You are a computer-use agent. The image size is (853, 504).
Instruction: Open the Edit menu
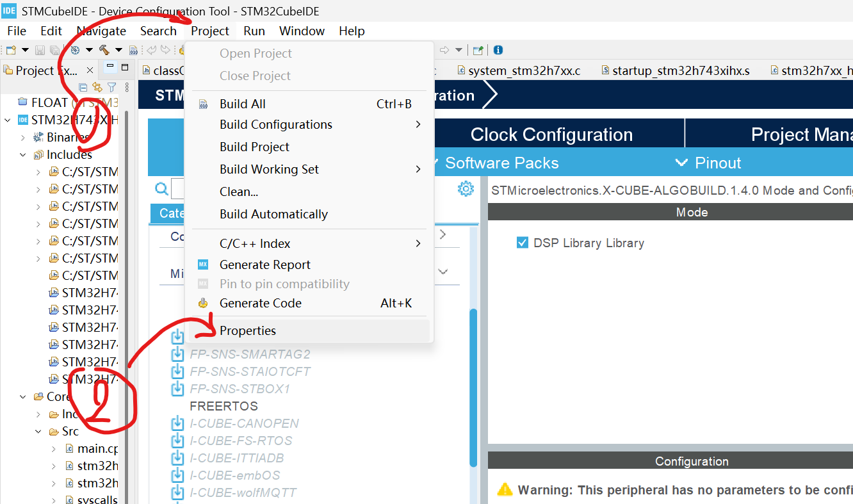tap(51, 31)
